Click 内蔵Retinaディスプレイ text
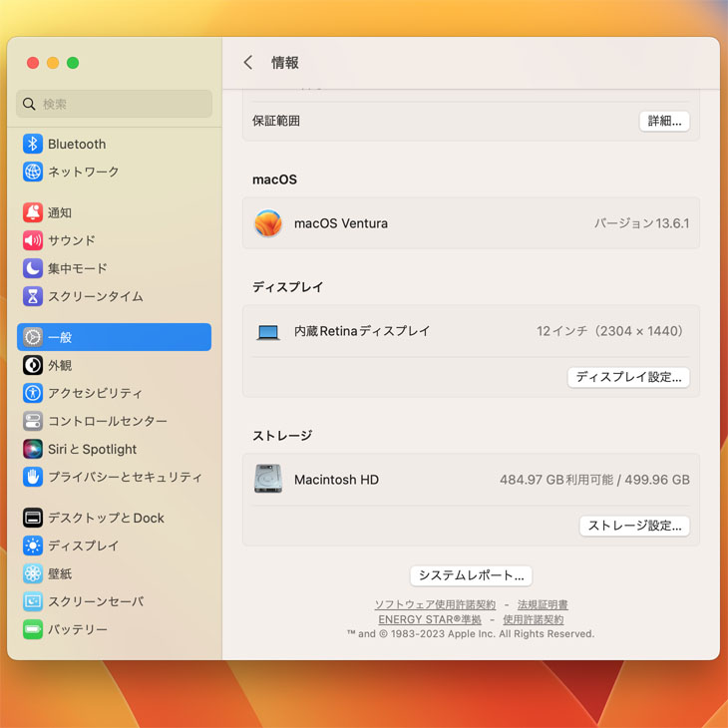The height and width of the screenshot is (728, 728). click(x=362, y=331)
